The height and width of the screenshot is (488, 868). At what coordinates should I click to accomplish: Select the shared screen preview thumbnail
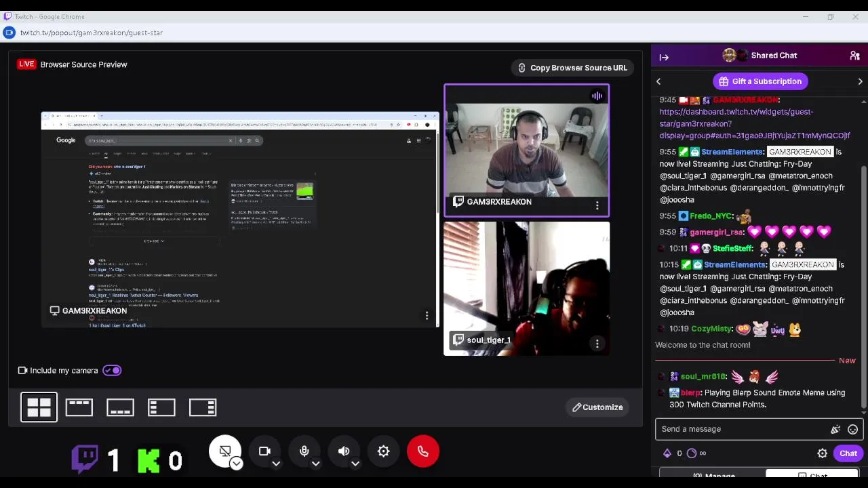point(240,220)
